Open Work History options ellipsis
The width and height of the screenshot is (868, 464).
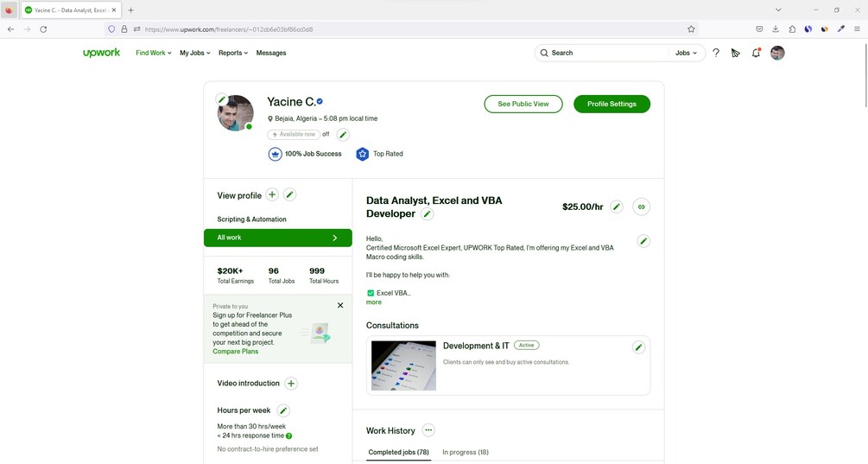428,430
